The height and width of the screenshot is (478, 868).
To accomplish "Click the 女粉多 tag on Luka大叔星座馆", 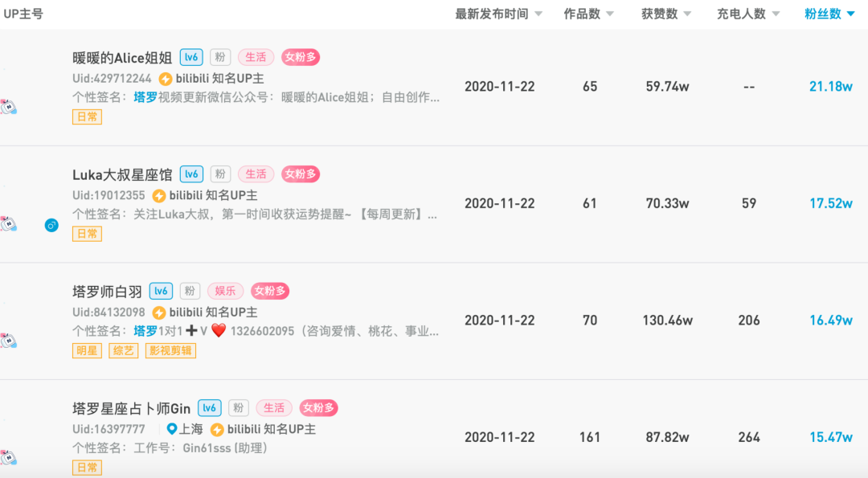I will [301, 174].
